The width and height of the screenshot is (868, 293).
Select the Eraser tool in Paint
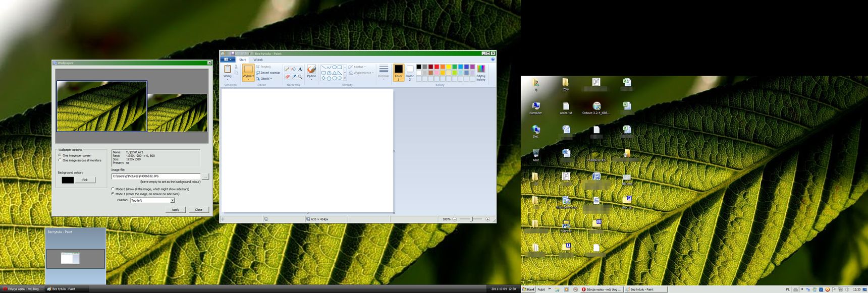click(x=287, y=77)
